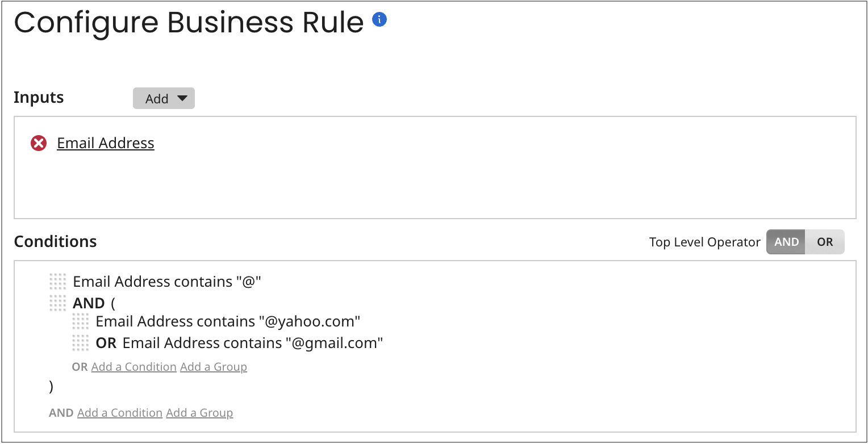Click Add a Group inside the OR group

coord(214,367)
